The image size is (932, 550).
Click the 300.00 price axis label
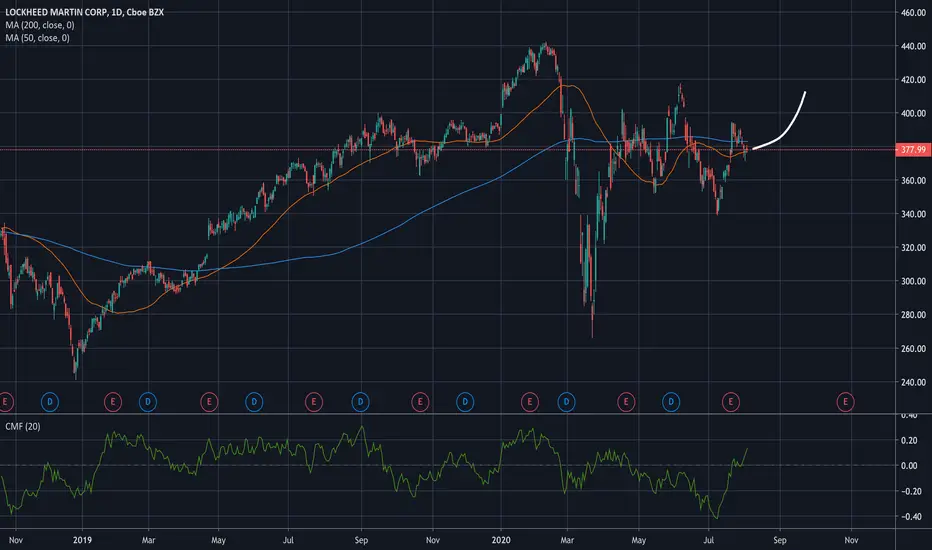[x=914, y=281]
